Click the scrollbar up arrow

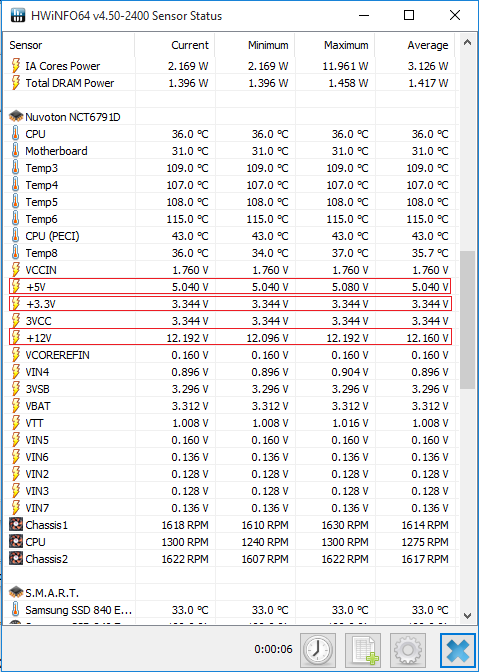(467, 42)
